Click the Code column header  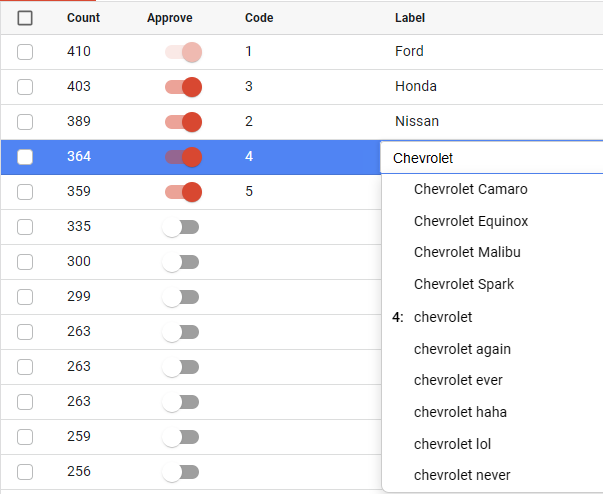click(x=259, y=18)
